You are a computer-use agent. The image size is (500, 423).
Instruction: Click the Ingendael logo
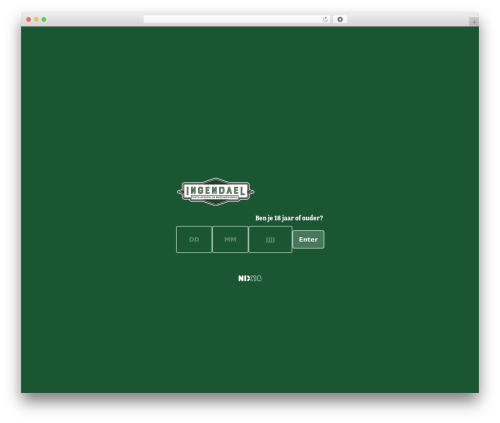(215, 192)
